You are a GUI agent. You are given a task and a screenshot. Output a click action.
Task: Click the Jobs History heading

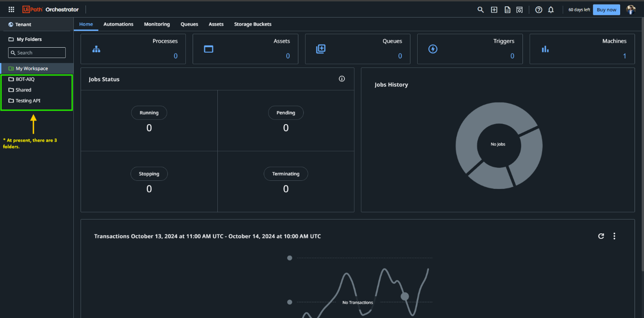click(391, 85)
